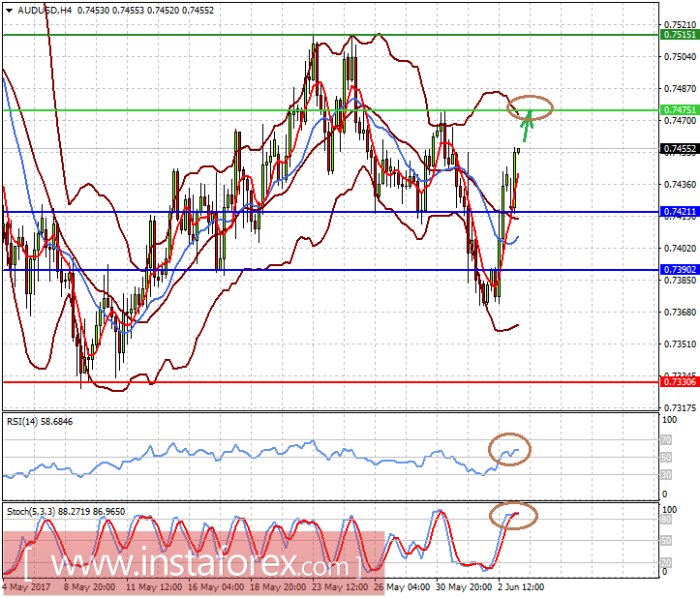Click the brown ellipse on Stochastic panel

513,516
